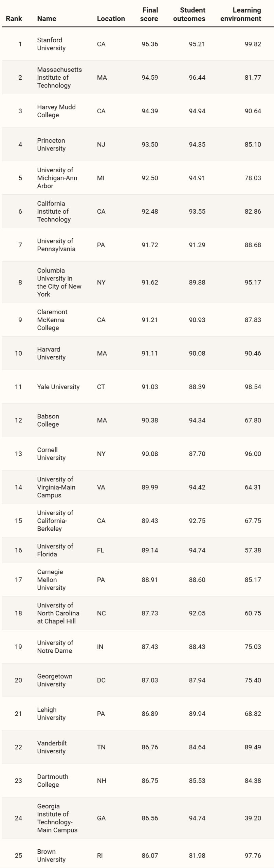Select Harvey Mudd College entry
Image resolution: width=274 pixels, height=868 pixels.
point(56,111)
